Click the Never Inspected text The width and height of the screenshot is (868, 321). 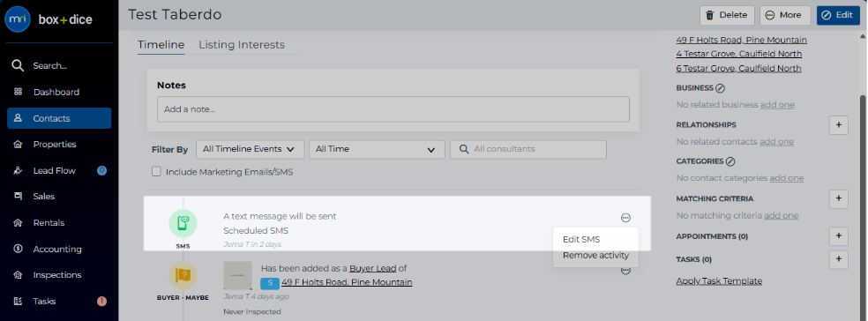pyautogui.click(x=252, y=311)
